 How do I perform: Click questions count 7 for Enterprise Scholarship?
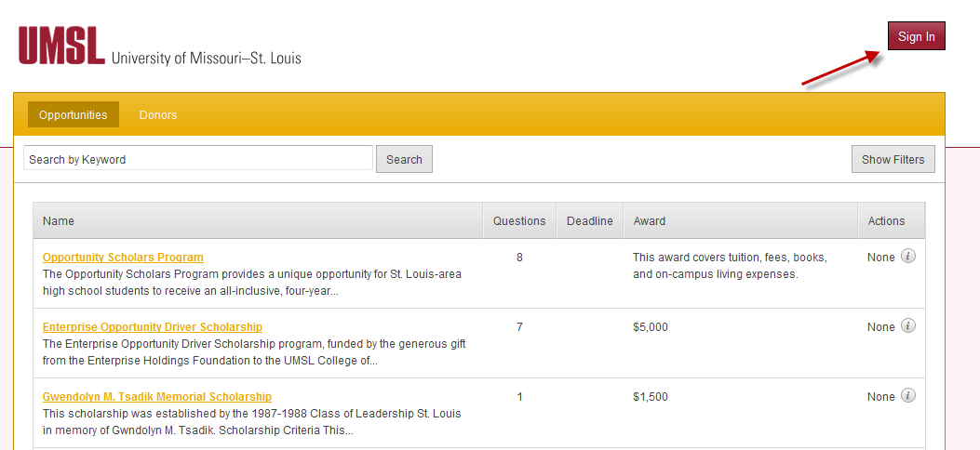(x=519, y=327)
